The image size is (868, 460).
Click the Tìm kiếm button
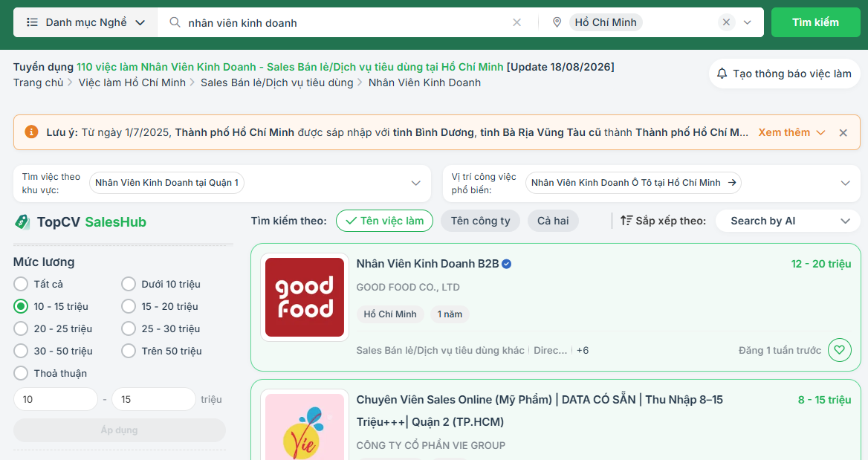point(815,23)
